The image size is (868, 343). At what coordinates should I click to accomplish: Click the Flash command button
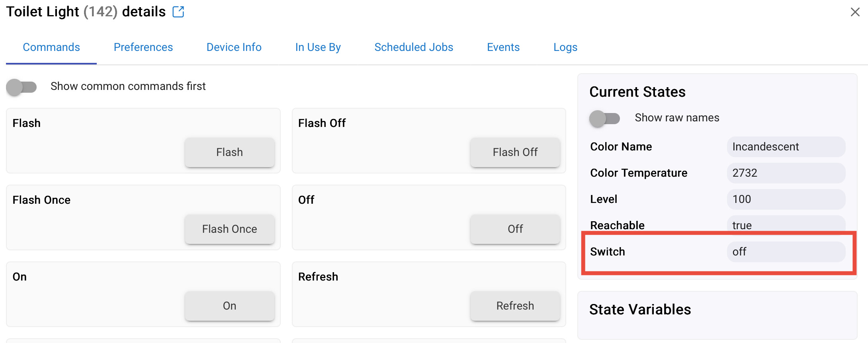coord(230,152)
